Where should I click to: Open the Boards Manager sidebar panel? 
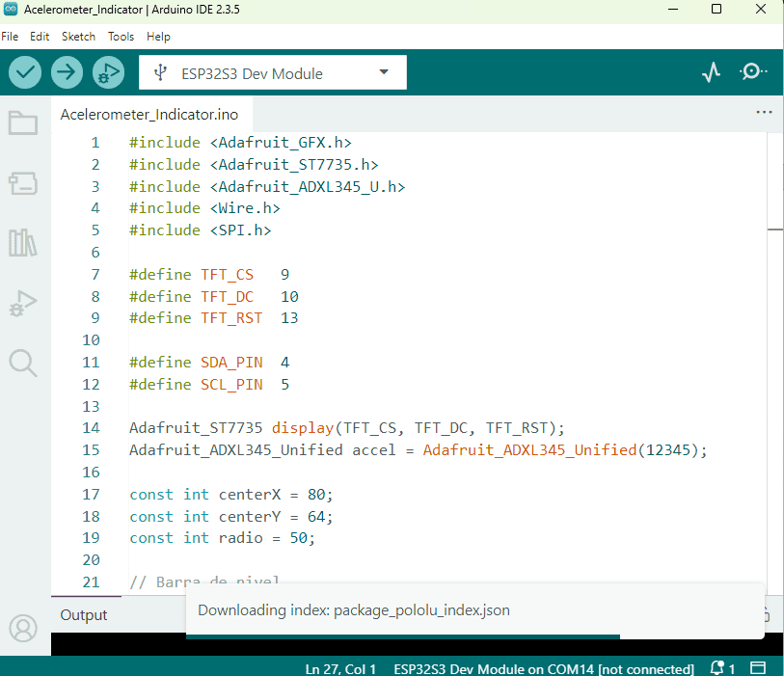tap(23, 183)
